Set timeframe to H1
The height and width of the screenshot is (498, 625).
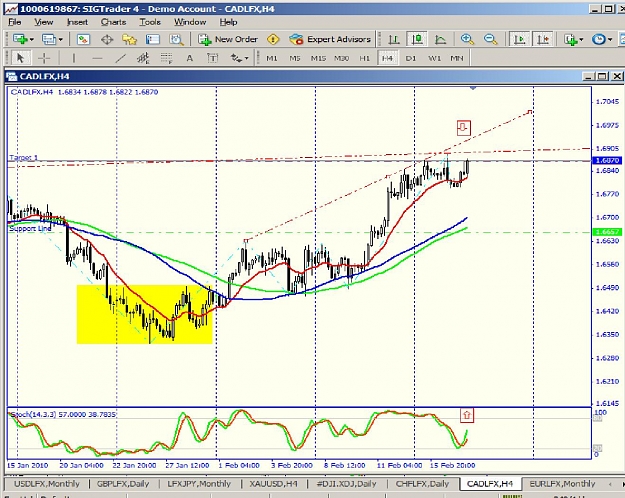point(364,58)
